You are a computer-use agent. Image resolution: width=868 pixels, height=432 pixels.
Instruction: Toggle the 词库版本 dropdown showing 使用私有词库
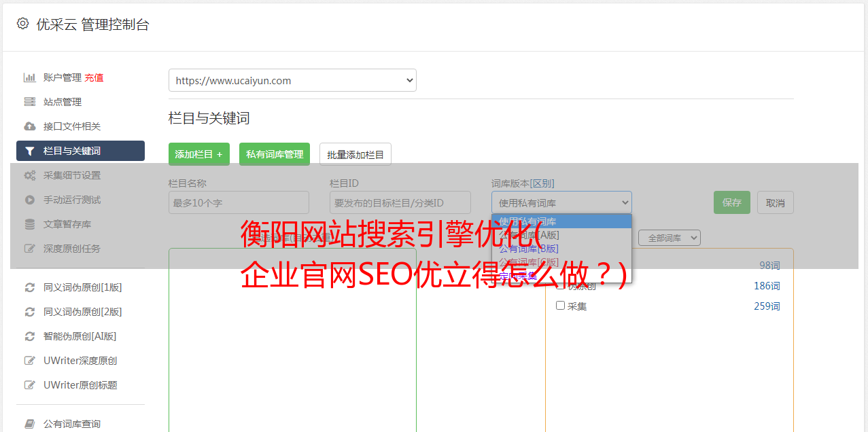coord(561,202)
